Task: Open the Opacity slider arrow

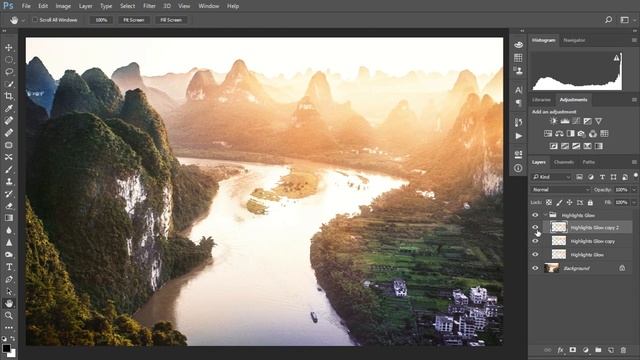Action: 634,190
